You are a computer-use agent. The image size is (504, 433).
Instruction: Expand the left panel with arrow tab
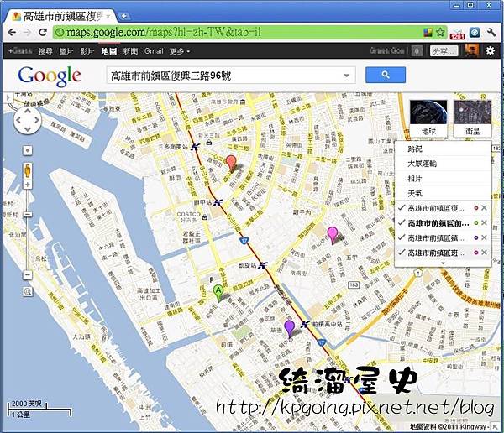pos(8,97)
